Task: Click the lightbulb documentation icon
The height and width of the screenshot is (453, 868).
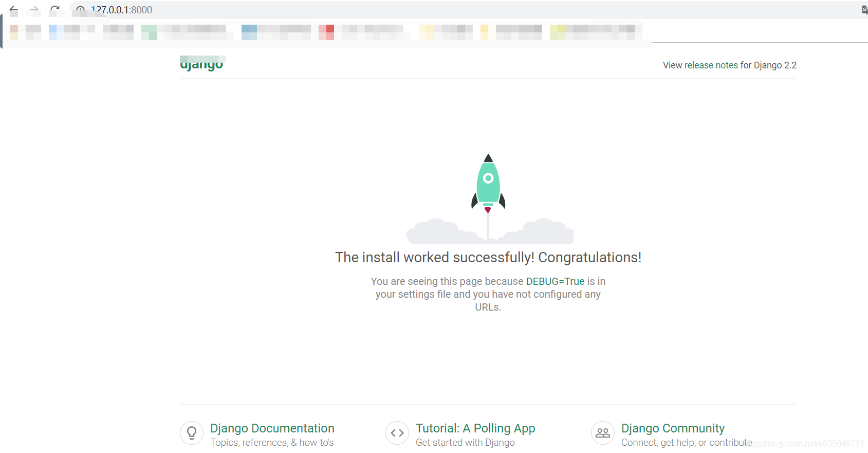Action: pyautogui.click(x=192, y=433)
